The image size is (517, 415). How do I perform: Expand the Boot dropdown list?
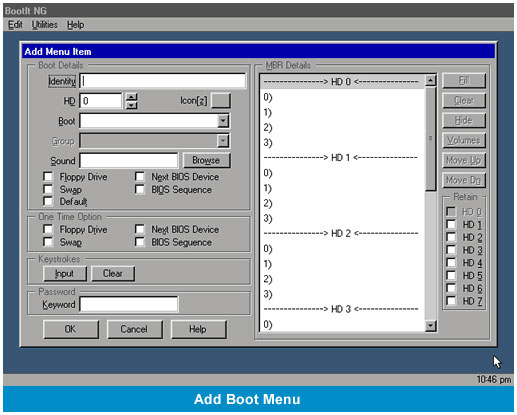[223, 121]
